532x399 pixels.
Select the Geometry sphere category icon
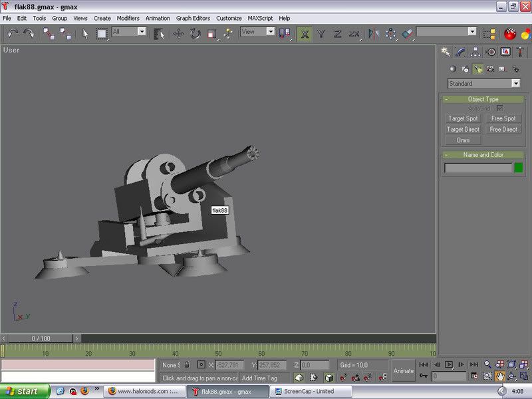click(453, 69)
